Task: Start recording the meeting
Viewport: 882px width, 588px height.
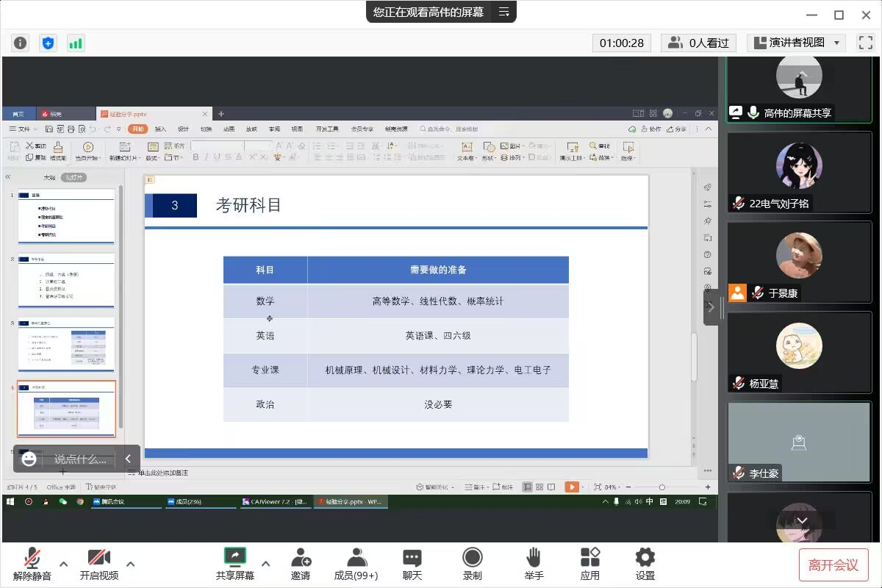Action: pos(472,564)
